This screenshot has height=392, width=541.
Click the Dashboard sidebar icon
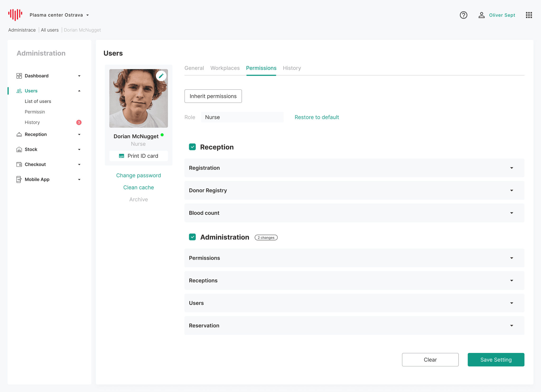click(19, 76)
